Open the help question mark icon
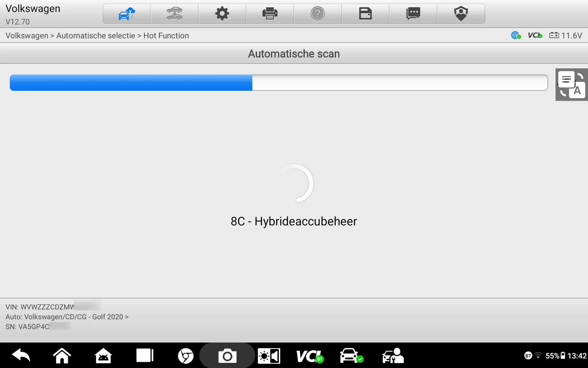The width and height of the screenshot is (588, 368). pyautogui.click(x=318, y=14)
